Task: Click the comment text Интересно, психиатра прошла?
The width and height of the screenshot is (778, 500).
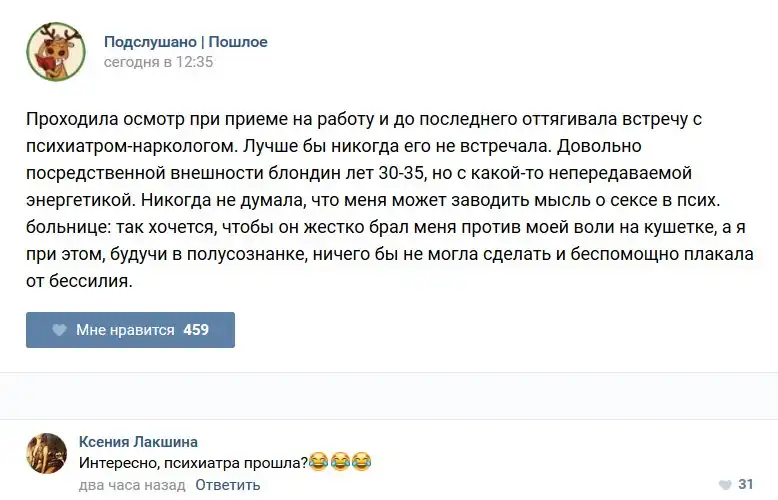Action: point(193,462)
